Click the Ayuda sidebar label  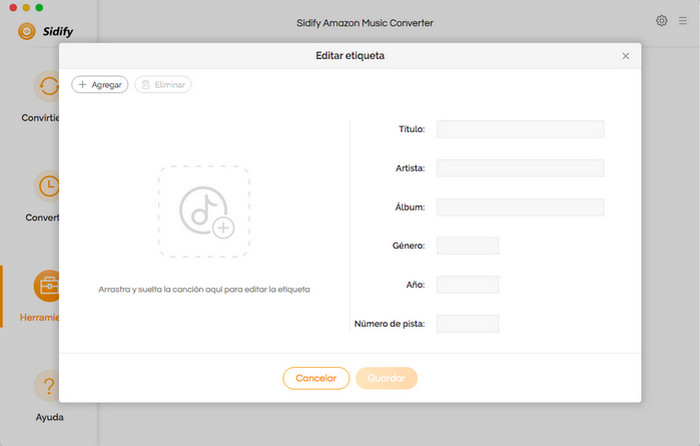pyautogui.click(x=50, y=417)
